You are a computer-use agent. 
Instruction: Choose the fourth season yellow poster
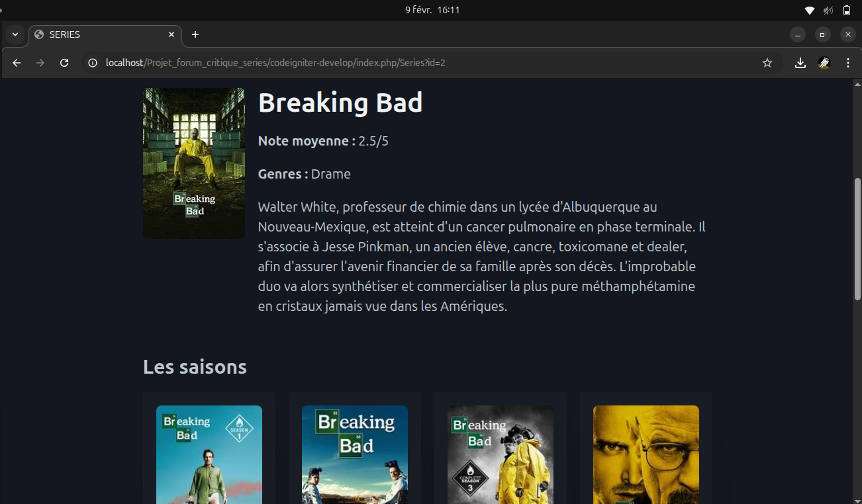point(646,454)
